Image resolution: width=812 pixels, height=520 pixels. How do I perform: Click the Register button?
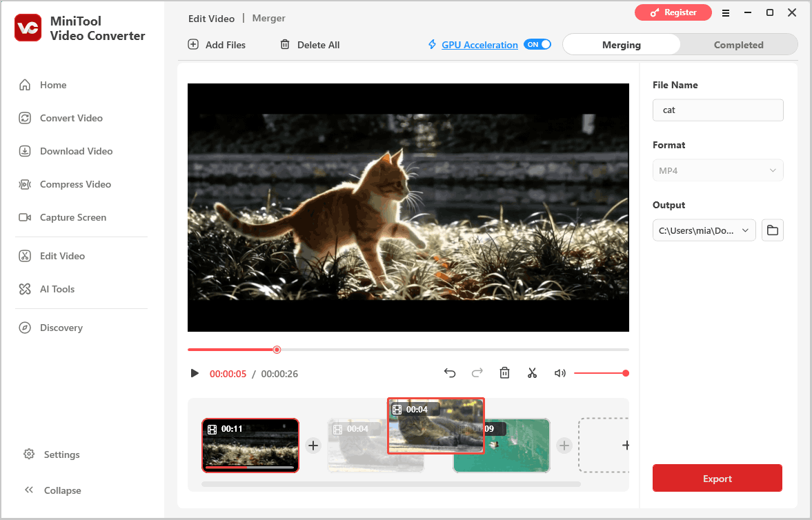[x=673, y=12]
